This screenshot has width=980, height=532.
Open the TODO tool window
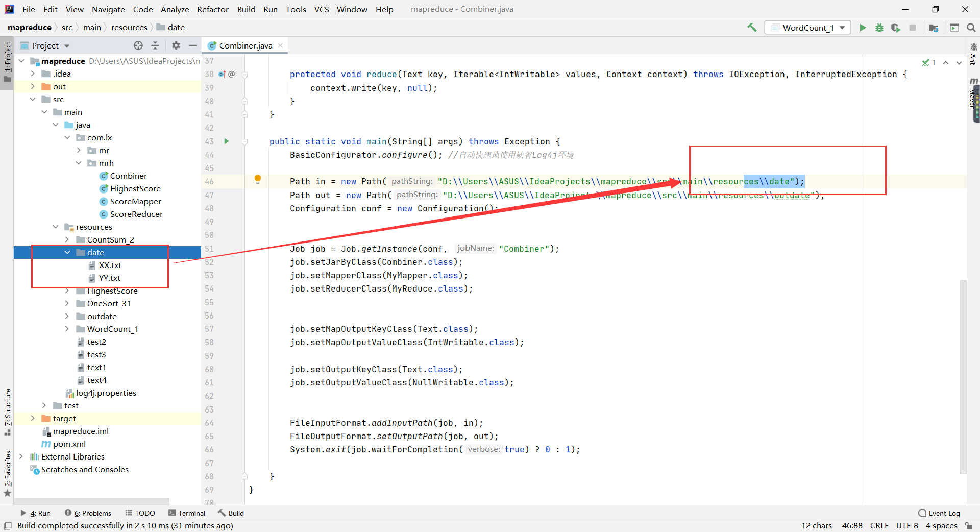pyautogui.click(x=140, y=513)
